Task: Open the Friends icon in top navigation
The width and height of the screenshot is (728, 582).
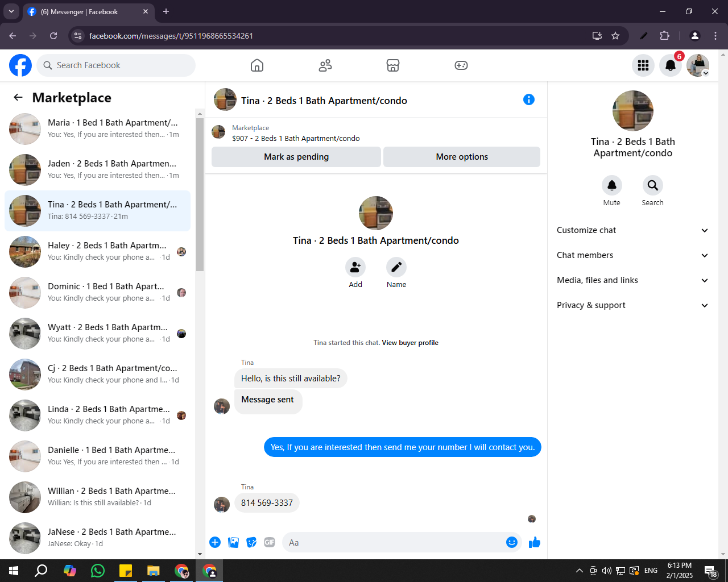Action: [325, 65]
